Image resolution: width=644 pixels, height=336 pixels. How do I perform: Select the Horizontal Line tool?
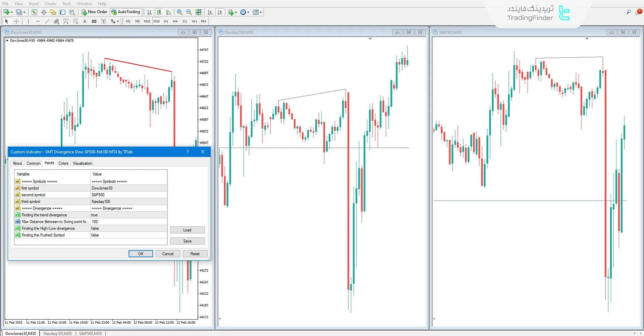[38, 21]
